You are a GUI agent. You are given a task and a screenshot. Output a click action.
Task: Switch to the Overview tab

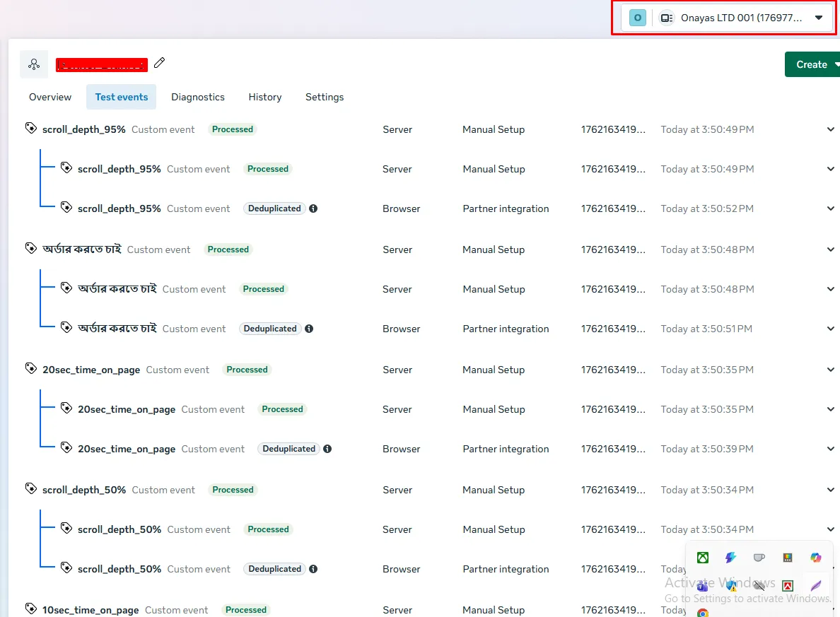point(50,97)
